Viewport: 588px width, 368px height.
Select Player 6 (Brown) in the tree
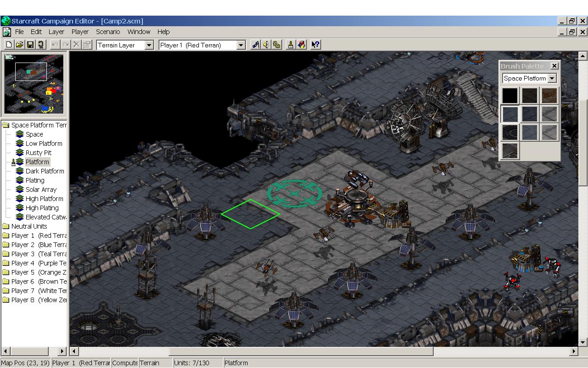[39, 282]
